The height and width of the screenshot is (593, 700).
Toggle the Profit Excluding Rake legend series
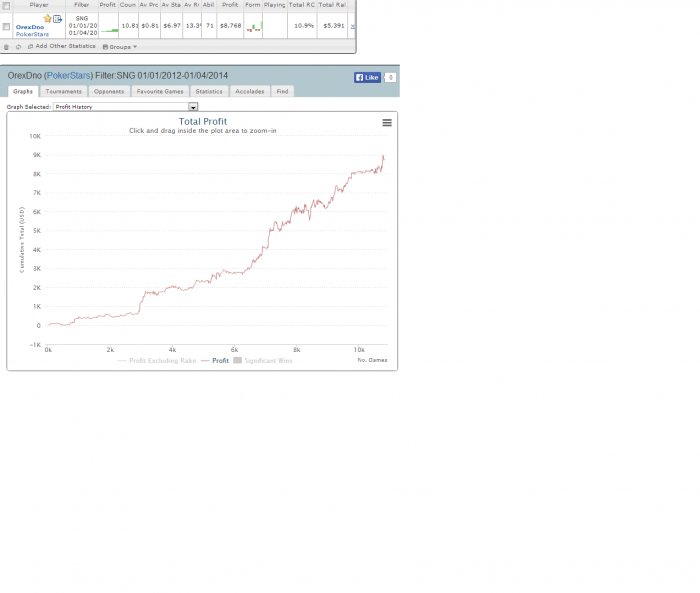click(157, 360)
